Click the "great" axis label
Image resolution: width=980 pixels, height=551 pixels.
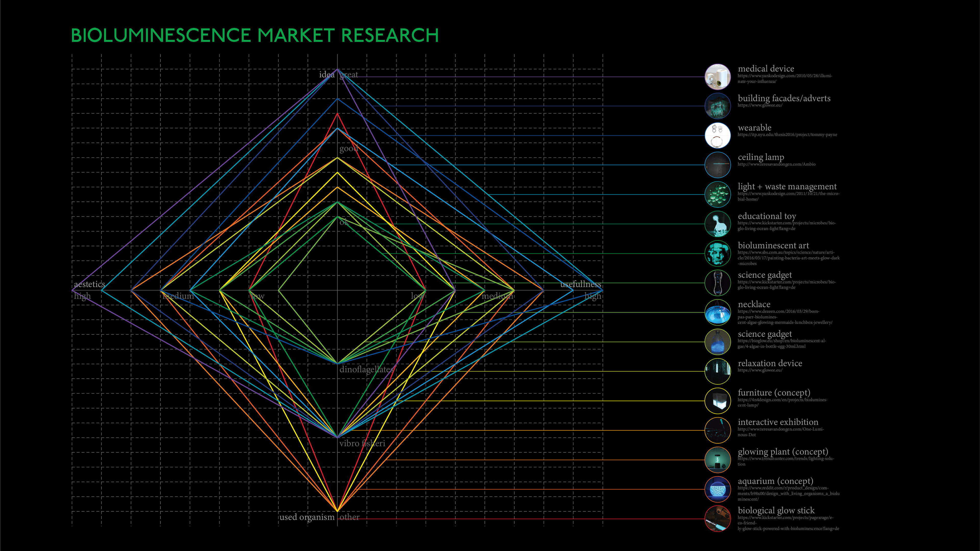[x=349, y=75]
